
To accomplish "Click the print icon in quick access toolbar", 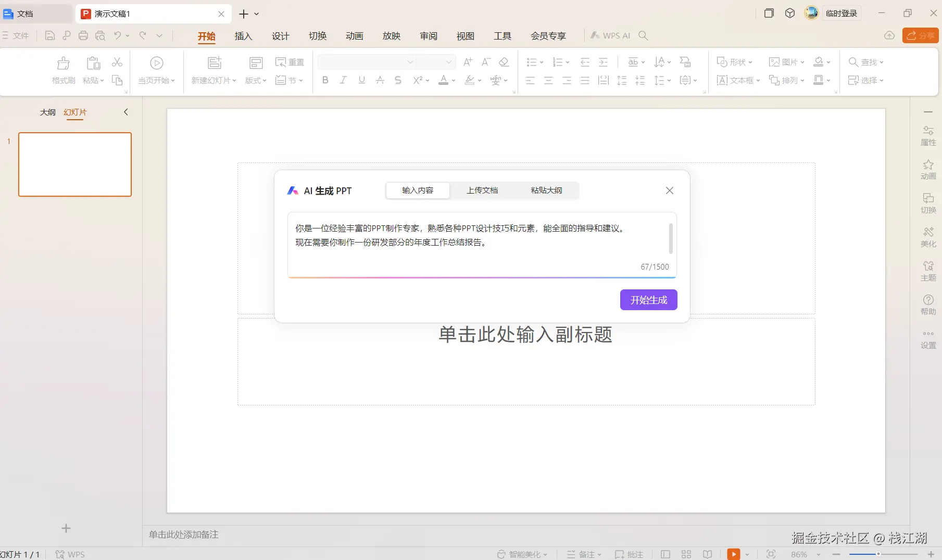I will [83, 36].
